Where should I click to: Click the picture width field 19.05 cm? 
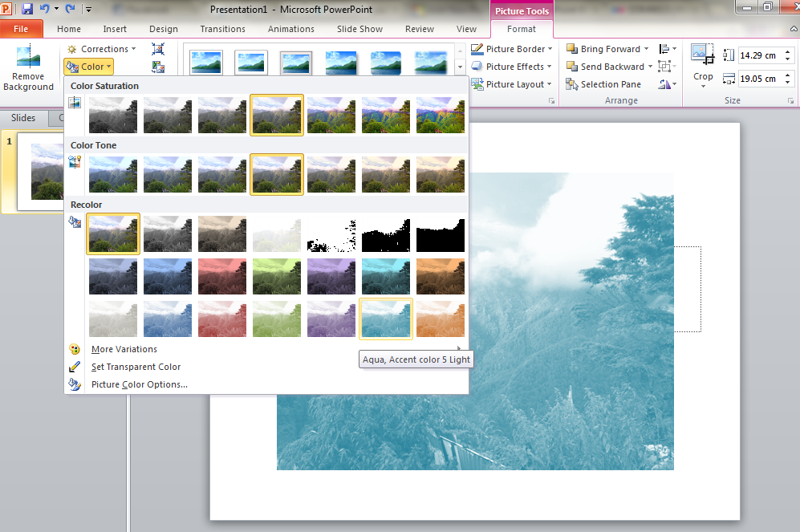[760, 79]
